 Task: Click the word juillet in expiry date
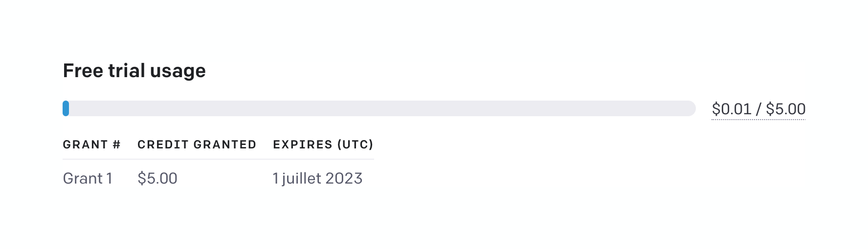point(301,178)
